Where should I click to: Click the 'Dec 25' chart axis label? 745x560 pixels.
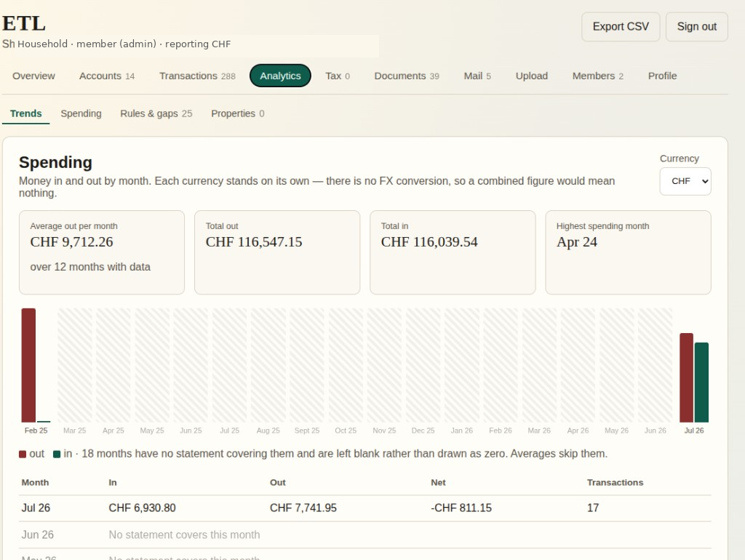423,431
